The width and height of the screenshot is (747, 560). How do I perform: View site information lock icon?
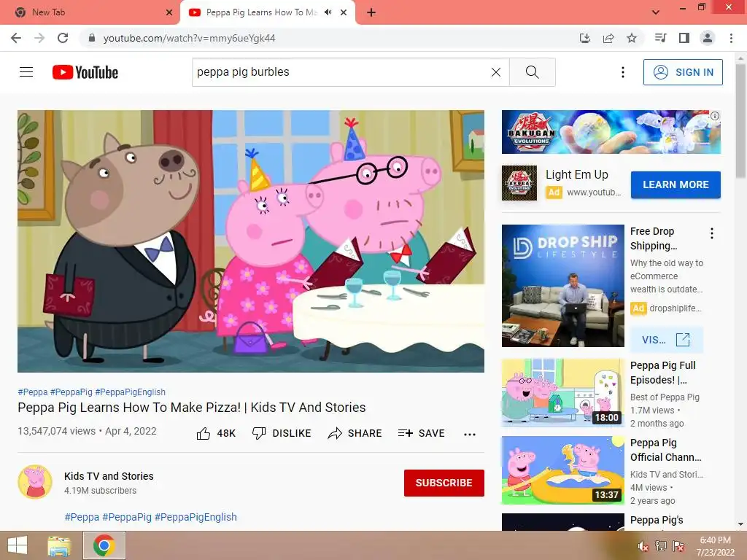(92, 38)
